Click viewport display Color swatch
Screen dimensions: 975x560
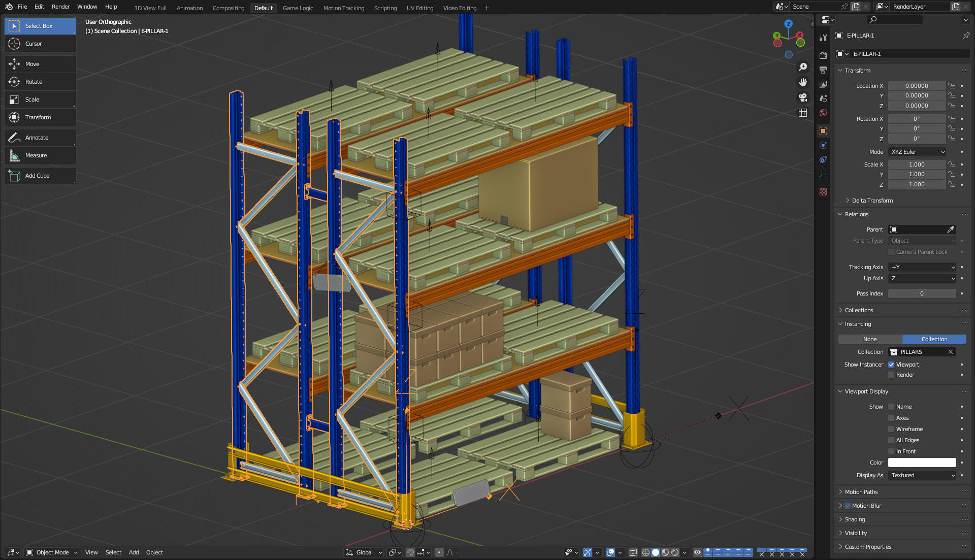(x=922, y=463)
